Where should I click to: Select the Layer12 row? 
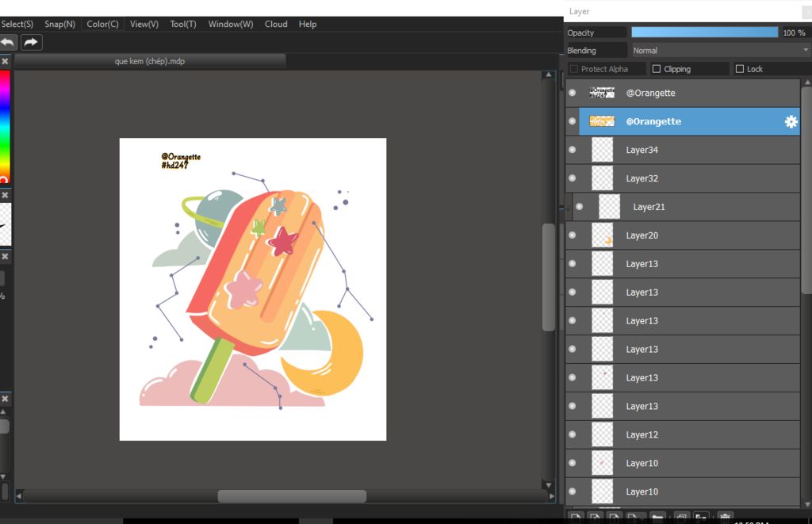683,434
